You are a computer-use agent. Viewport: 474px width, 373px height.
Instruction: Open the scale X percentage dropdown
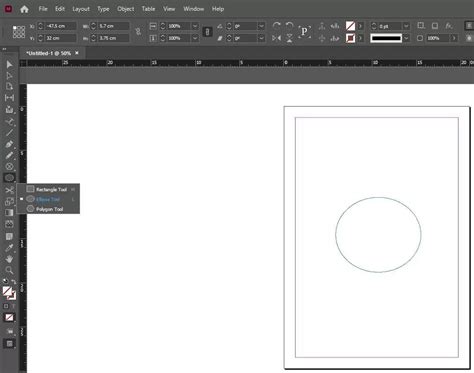tap(195, 26)
